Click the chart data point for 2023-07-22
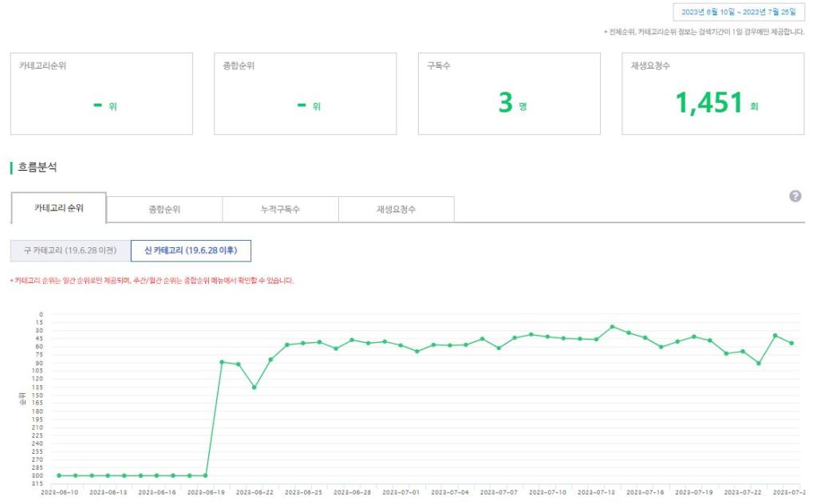Screen dimensions: 817x504 pyautogui.click(x=742, y=351)
